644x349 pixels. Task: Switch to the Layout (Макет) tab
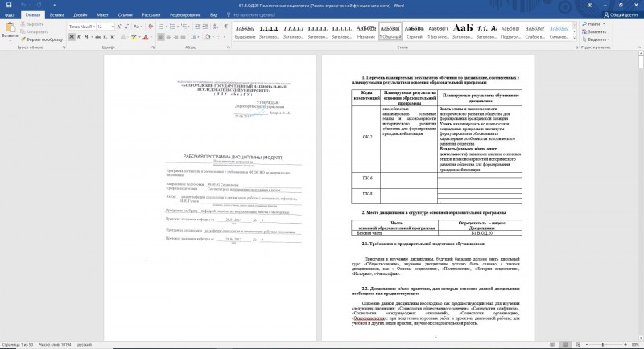(103, 15)
